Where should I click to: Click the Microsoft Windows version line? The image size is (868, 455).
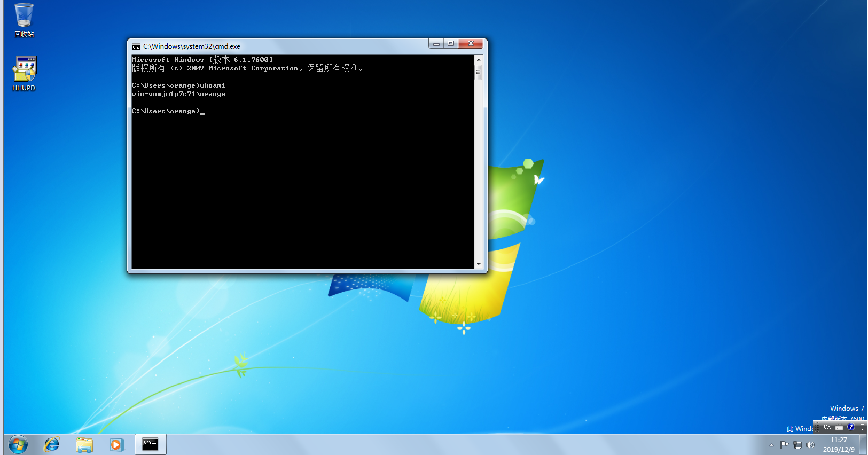coord(202,60)
